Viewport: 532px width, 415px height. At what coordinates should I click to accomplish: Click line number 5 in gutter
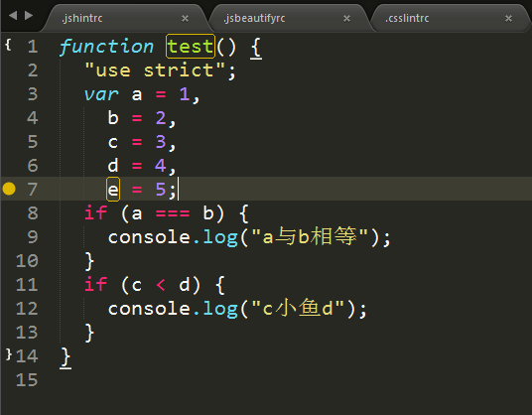point(33,142)
